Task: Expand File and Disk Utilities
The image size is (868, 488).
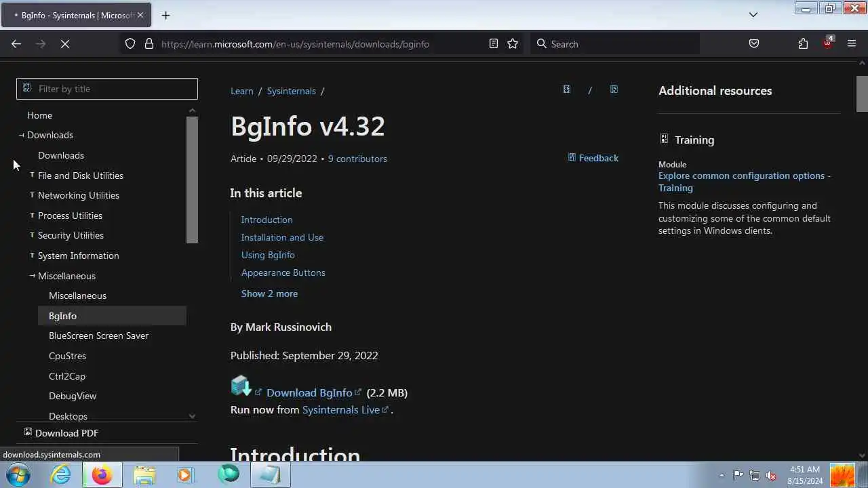Action: coord(32,175)
